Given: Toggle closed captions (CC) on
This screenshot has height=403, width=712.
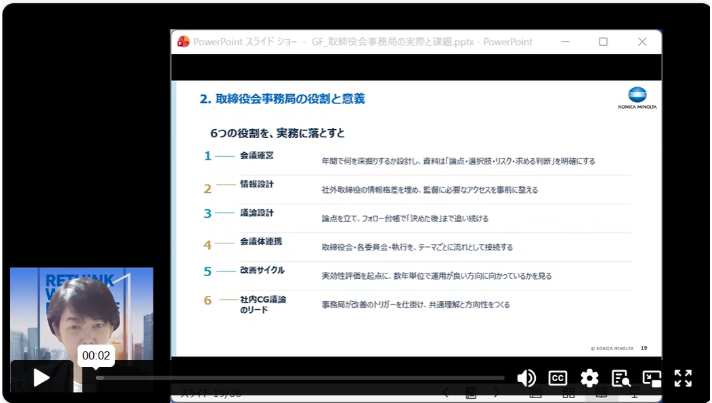Looking at the screenshot, I should [558, 378].
